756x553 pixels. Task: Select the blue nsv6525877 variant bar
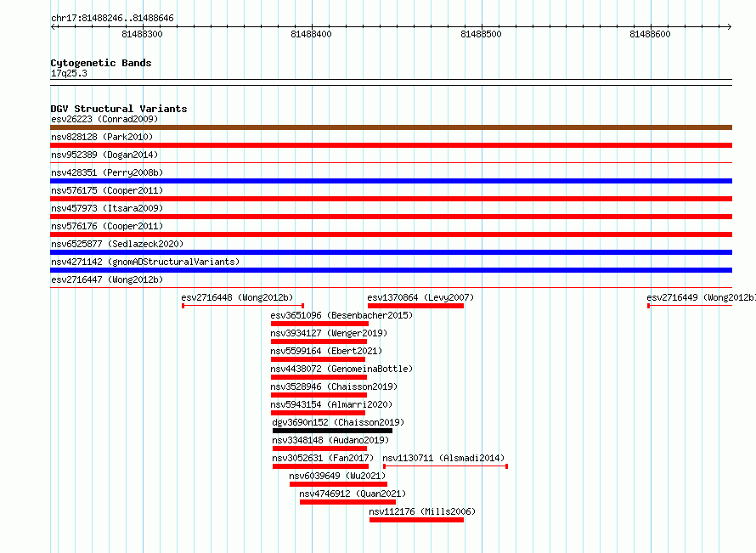pyautogui.click(x=391, y=252)
